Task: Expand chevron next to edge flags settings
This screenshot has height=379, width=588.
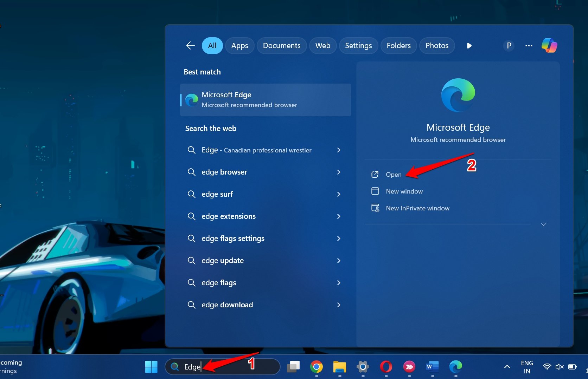Action: pos(339,238)
